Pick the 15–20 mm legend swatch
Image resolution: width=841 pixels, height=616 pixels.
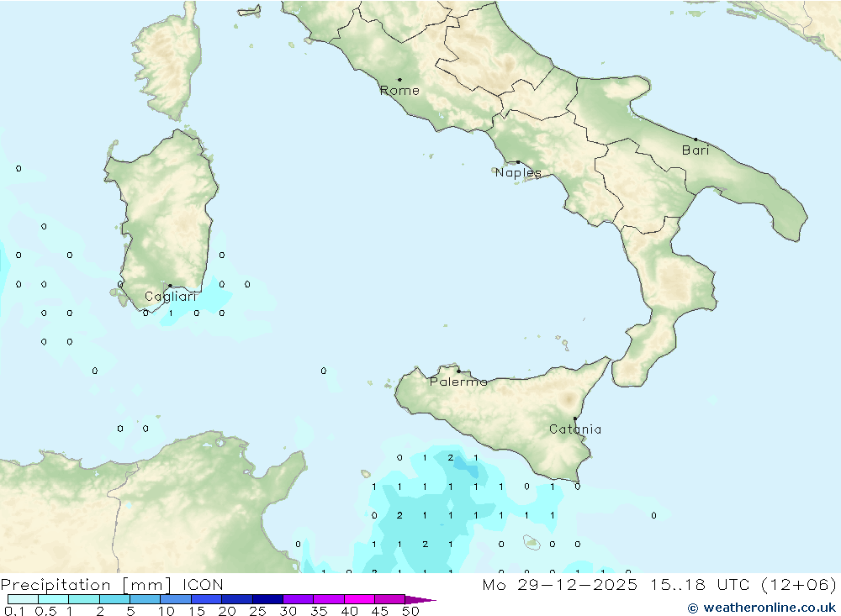coord(207,599)
